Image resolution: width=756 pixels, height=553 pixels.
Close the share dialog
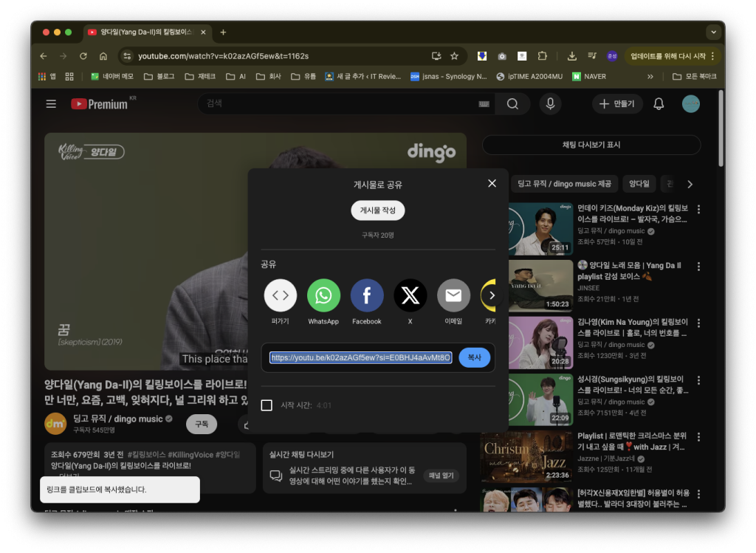(x=492, y=183)
